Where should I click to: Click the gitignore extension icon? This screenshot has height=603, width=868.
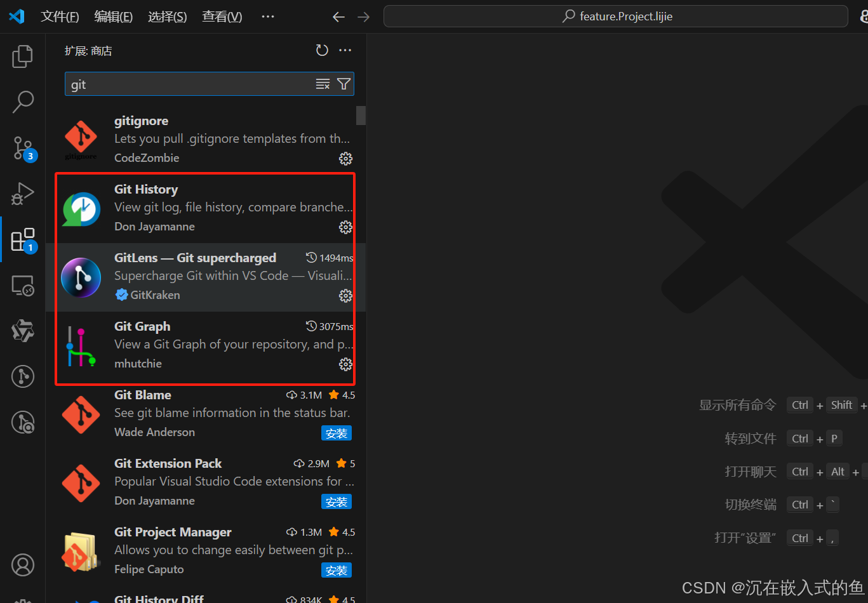[81, 140]
